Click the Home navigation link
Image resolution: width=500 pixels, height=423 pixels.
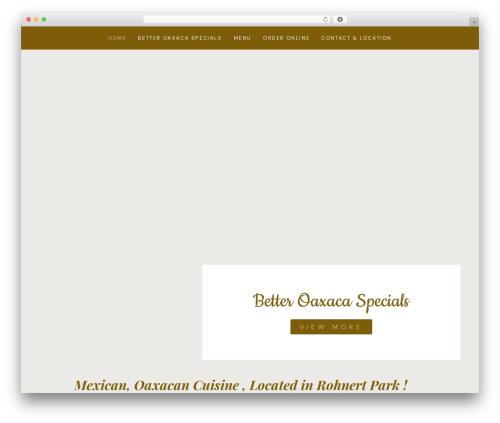click(117, 38)
